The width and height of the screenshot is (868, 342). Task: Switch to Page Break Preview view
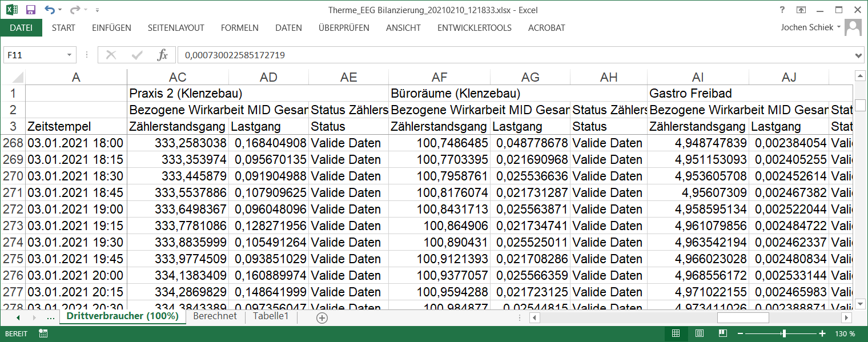[722, 332]
